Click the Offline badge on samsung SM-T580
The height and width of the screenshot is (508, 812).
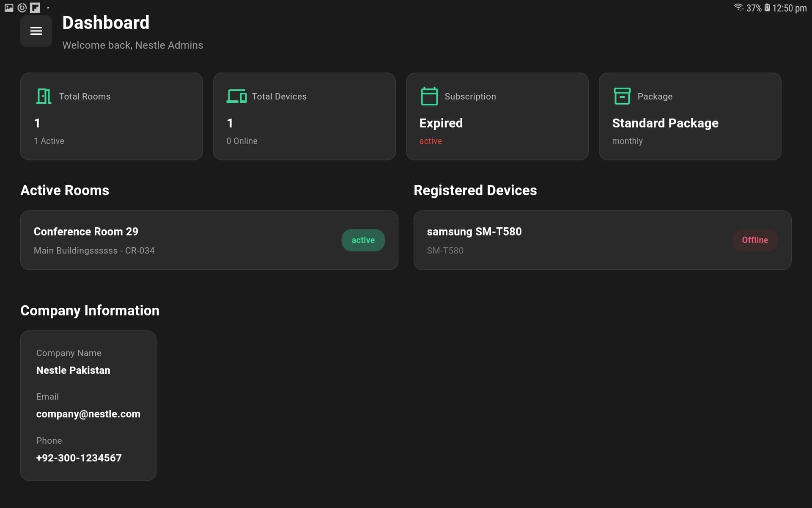click(x=755, y=240)
